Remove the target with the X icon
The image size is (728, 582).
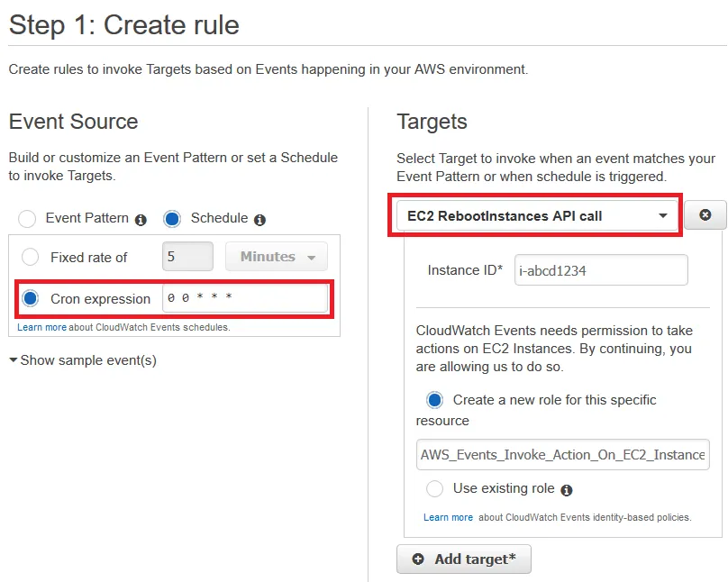(705, 215)
